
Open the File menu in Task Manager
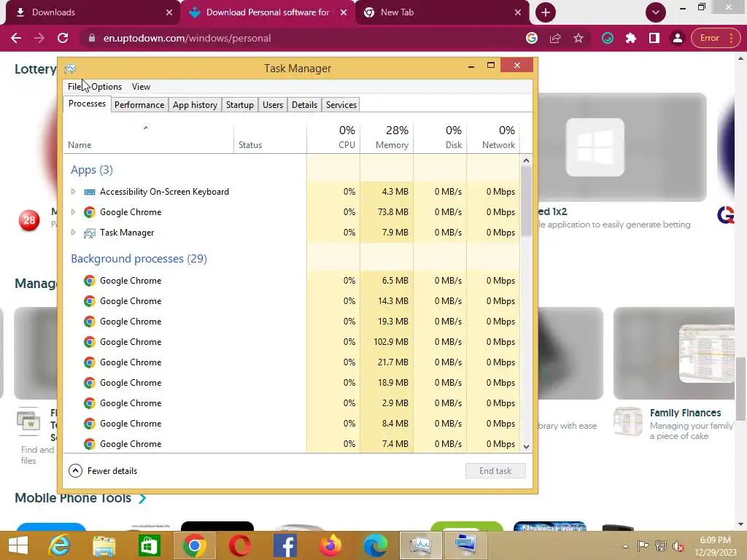click(74, 87)
